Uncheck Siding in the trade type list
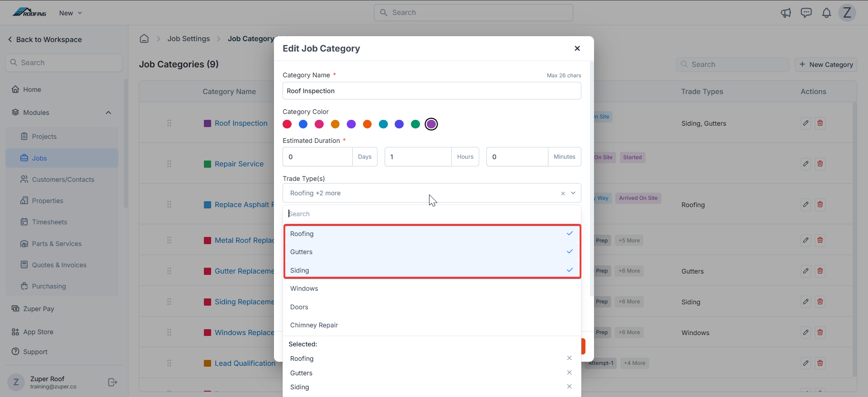The width and height of the screenshot is (868, 397). tap(432, 270)
